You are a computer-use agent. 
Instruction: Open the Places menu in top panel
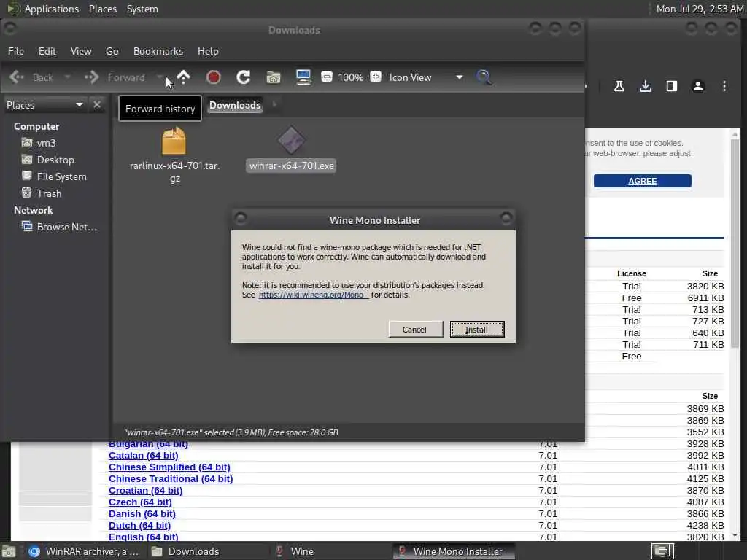[x=103, y=9]
